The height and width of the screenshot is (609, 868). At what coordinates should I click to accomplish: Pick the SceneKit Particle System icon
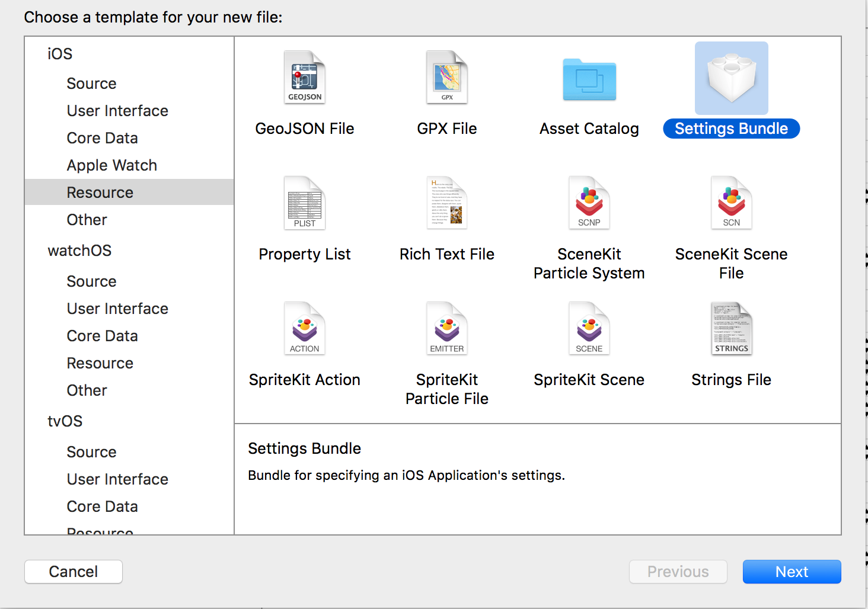[589, 203]
